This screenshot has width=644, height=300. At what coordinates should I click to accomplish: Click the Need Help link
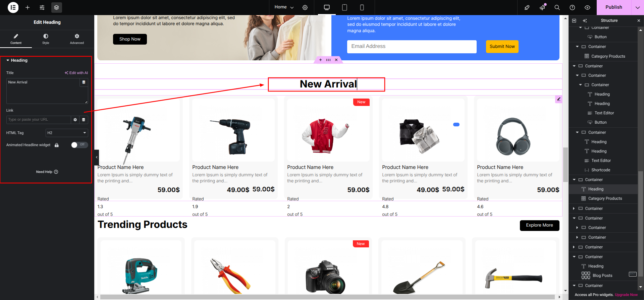click(47, 172)
